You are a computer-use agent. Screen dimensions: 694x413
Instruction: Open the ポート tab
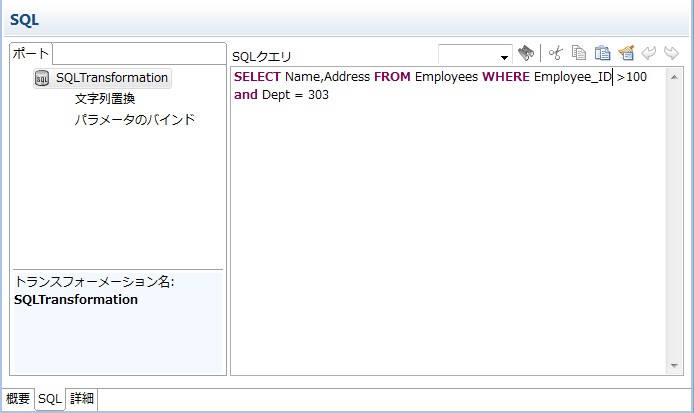coord(29,54)
